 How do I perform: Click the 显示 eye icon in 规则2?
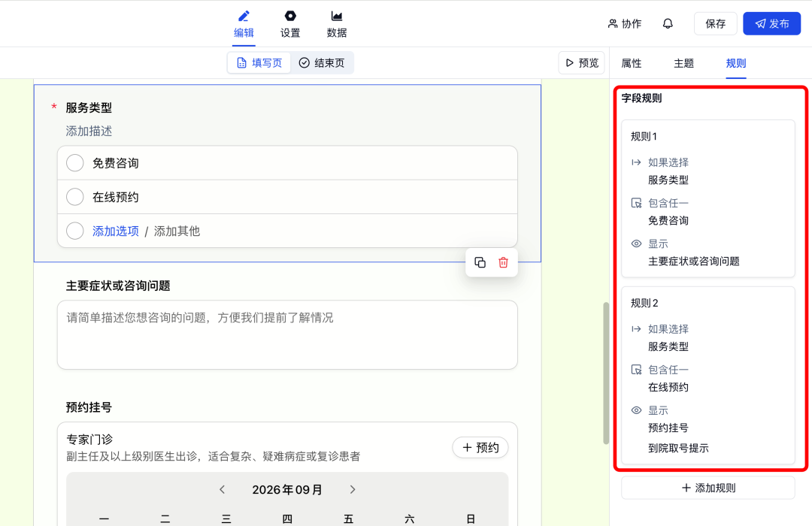point(637,410)
